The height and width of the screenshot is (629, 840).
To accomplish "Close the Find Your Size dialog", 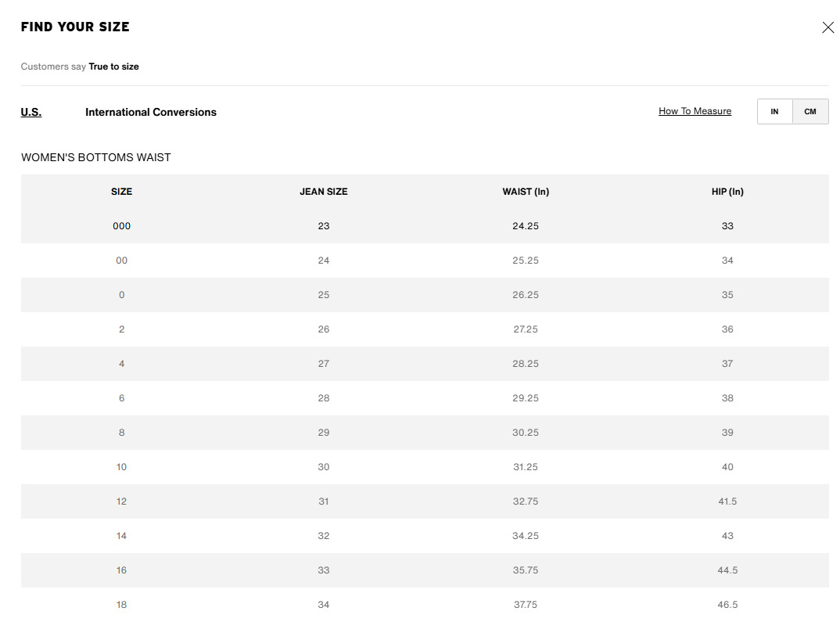I will 827,27.
